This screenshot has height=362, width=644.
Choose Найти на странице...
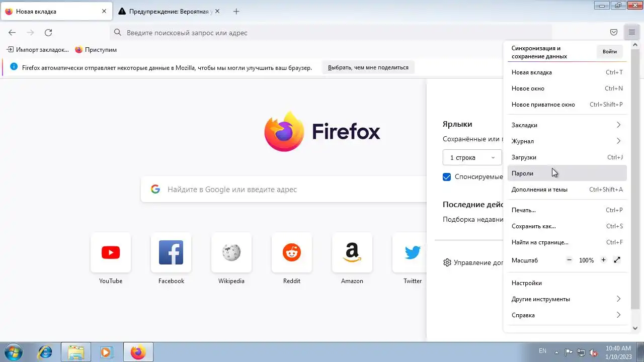pos(567,242)
